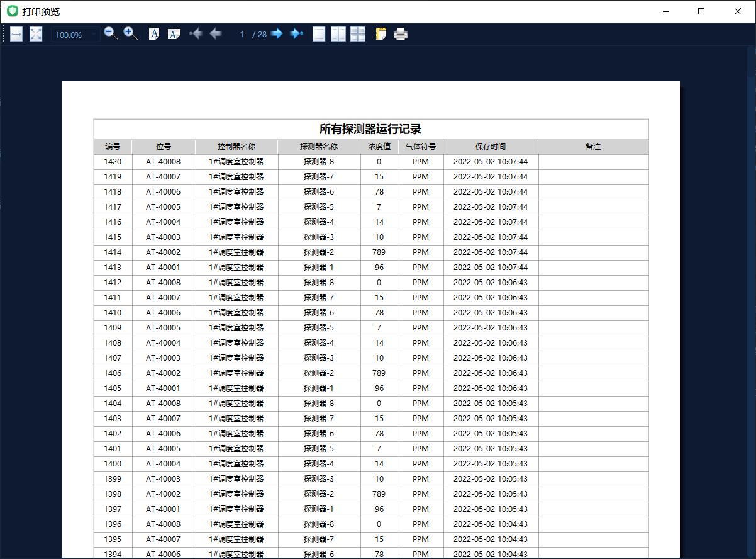
Task: Jump to the last page
Action: pyautogui.click(x=296, y=34)
